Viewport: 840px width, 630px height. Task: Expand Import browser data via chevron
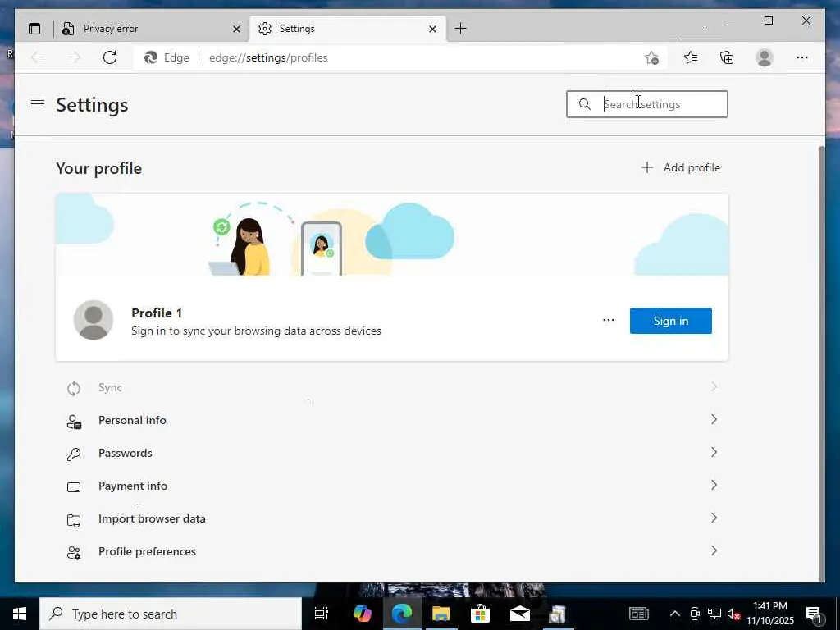[714, 518]
